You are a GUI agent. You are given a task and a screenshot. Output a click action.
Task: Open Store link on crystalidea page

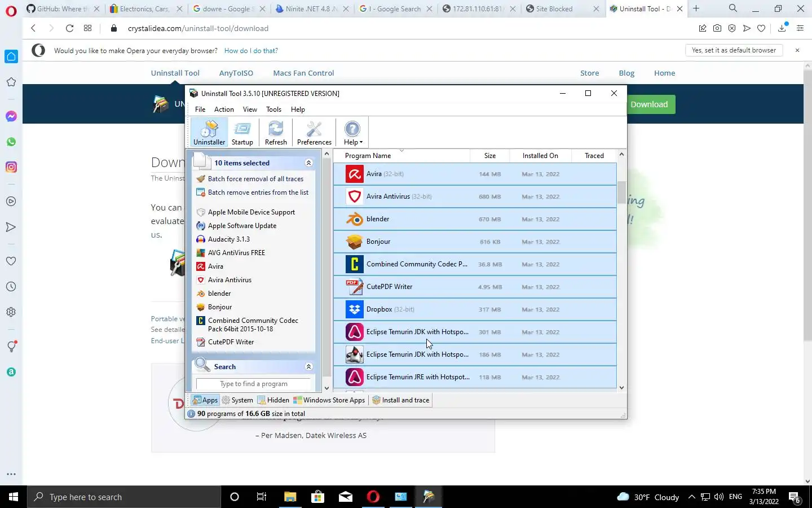pyautogui.click(x=590, y=73)
